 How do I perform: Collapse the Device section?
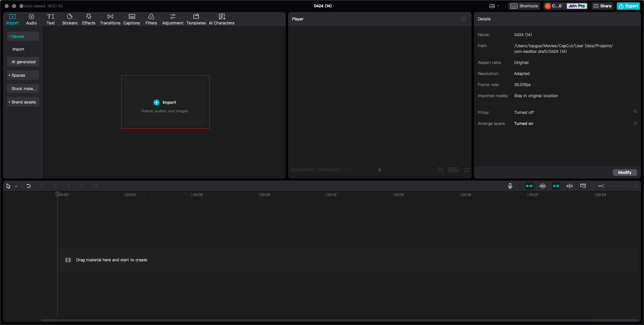[23, 37]
